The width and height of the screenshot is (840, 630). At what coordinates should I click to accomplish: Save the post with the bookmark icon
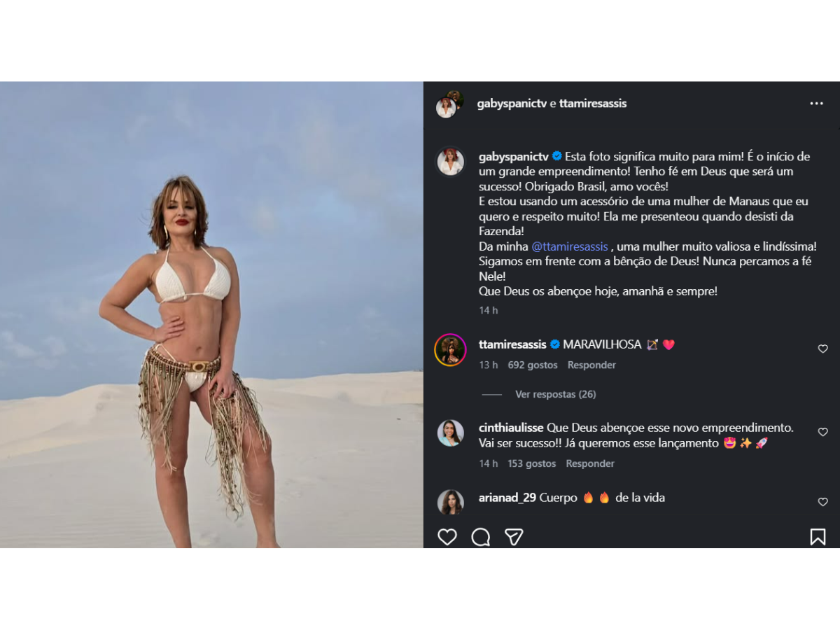[818, 537]
